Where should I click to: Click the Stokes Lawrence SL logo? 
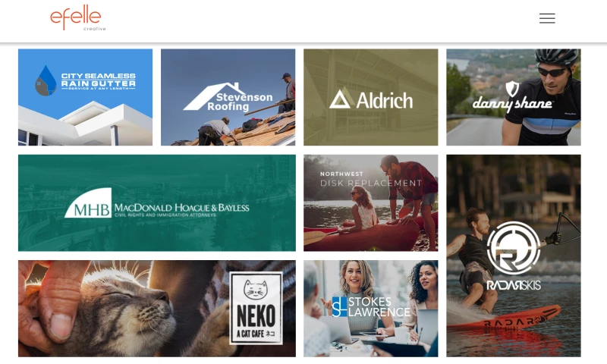339,307
